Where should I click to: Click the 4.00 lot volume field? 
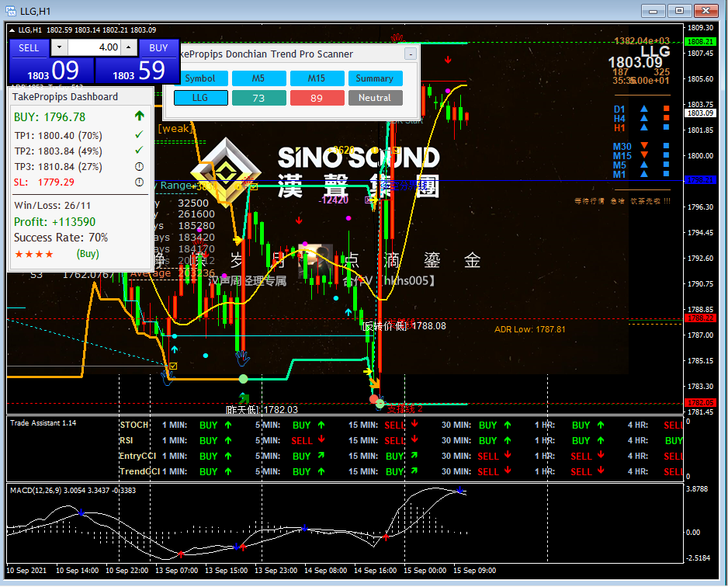tap(94, 47)
